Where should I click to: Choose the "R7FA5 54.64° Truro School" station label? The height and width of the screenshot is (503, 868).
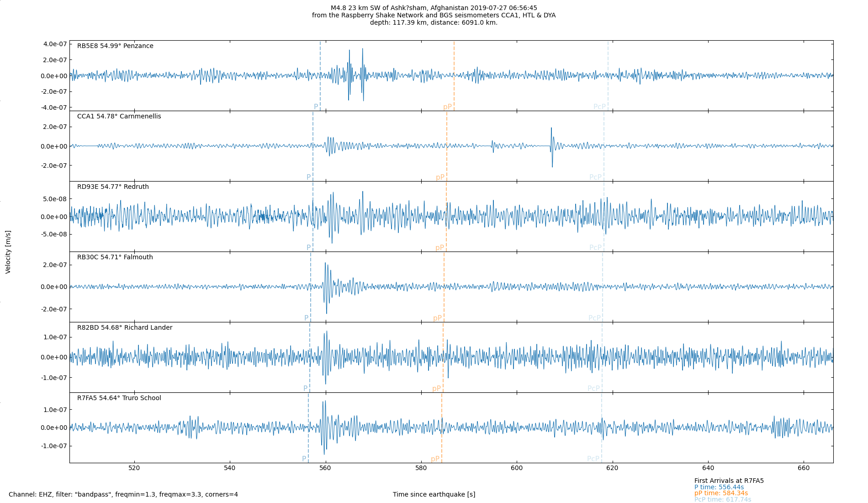click(x=119, y=398)
